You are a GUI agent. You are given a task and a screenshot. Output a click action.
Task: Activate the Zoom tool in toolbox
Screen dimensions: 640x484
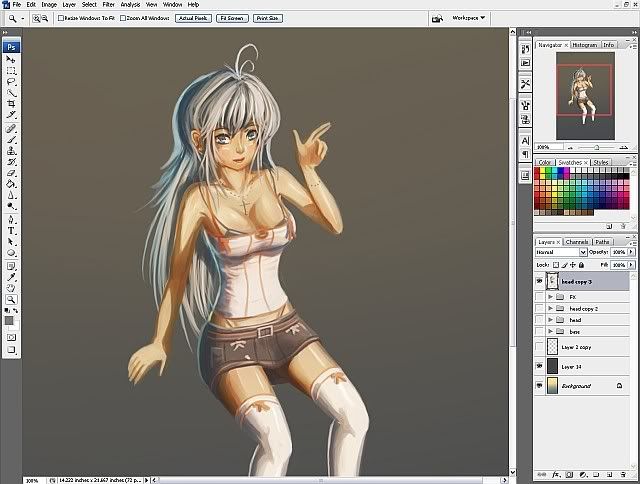coord(11,299)
